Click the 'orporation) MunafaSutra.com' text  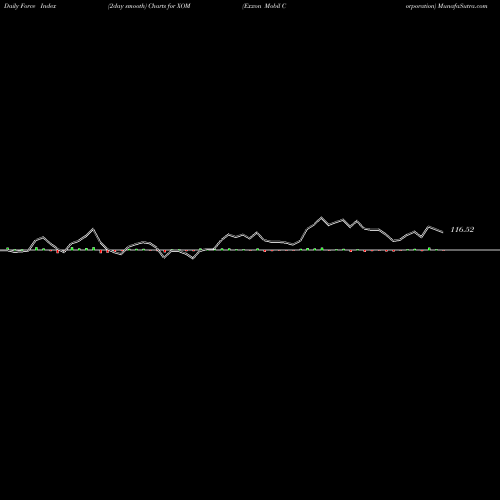pyautogui.click(x=446, y=6)
